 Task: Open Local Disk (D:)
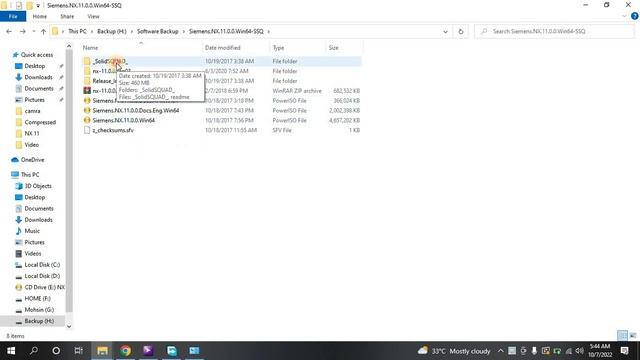click(42, 276)
